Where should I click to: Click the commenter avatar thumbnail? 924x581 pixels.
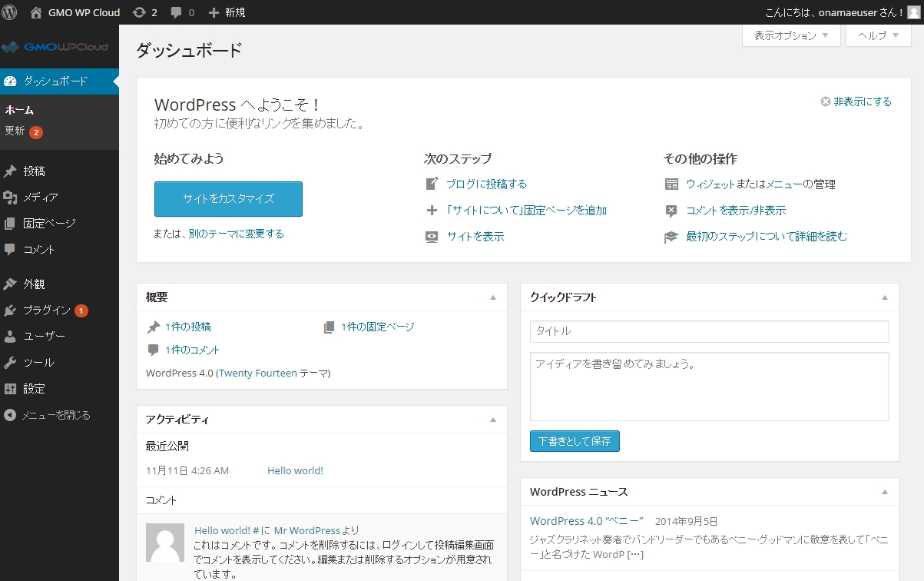point(165,543)
